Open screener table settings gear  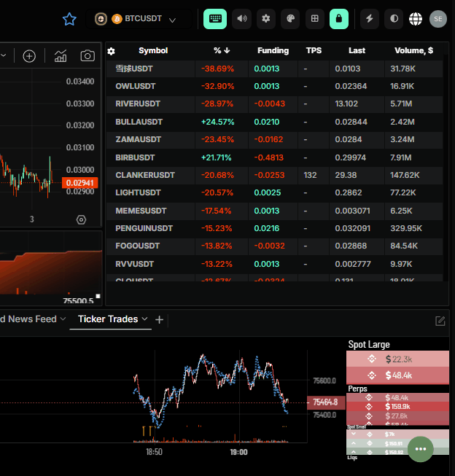[x=111, y=51]
